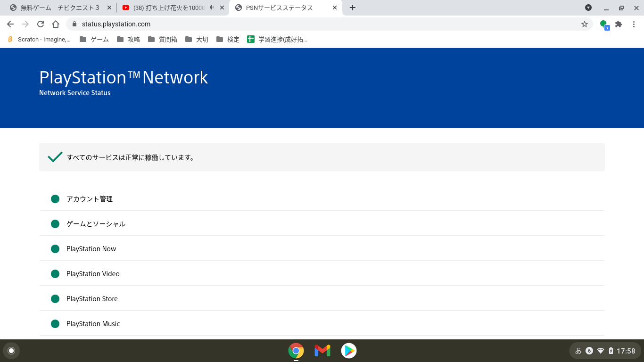The width and height of the screenshot is (644, 362).
Task: Click the green status dot for ゲームとソーシャル
Action: tap(55, 224)
